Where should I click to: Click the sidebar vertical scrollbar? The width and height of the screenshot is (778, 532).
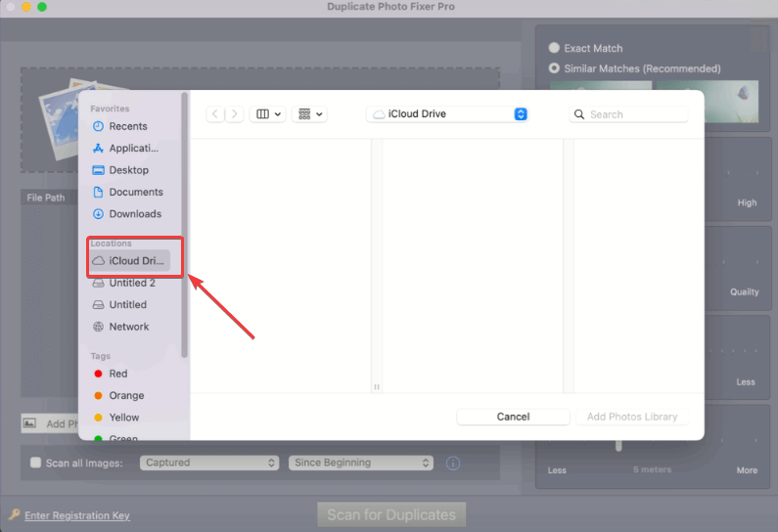click(185, 224)
